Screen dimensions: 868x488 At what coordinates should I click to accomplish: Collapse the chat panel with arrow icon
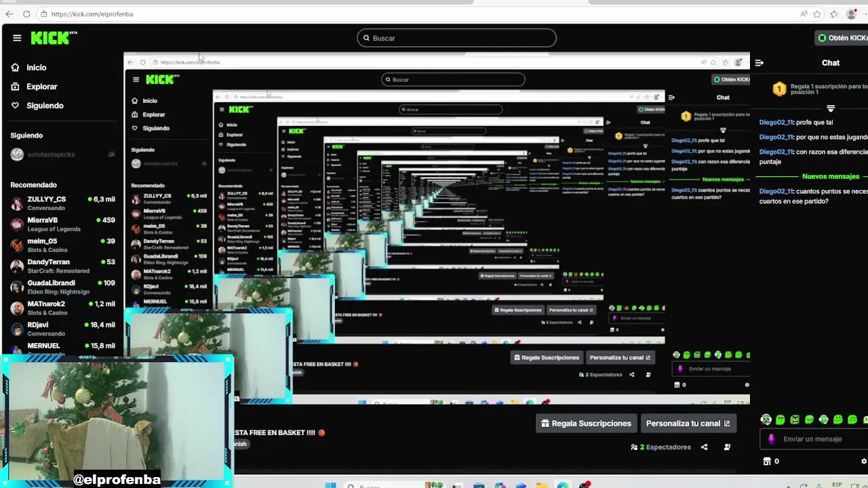point(759,63)
